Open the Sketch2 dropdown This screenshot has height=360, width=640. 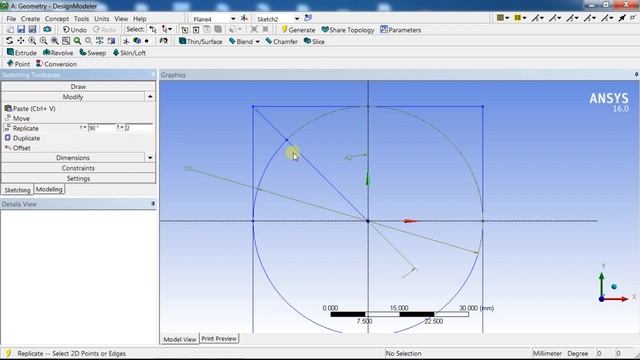(x=297, y=19)
